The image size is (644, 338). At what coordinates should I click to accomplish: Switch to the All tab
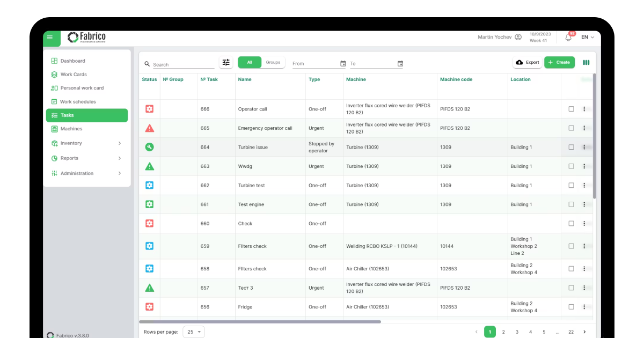(x=250, y=62)
